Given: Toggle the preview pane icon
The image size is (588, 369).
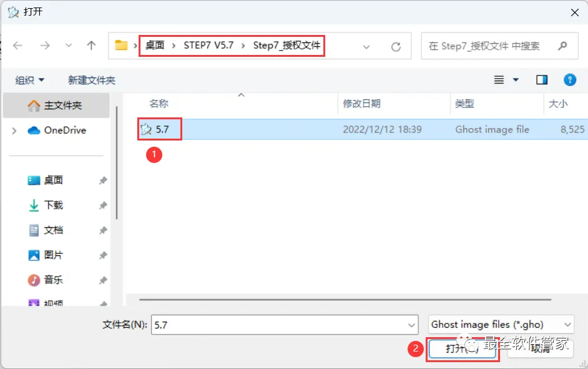Looking at the screenshot, I should 542,79.
